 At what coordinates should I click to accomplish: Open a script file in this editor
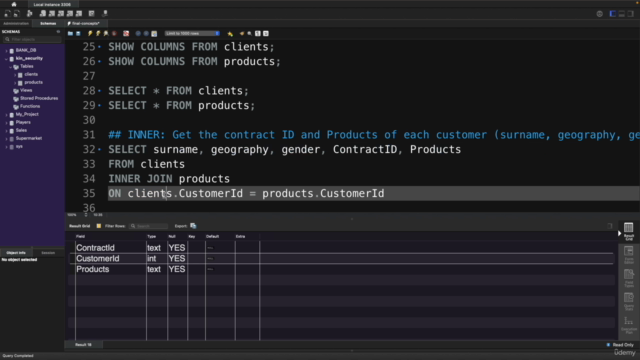[70, 33]
